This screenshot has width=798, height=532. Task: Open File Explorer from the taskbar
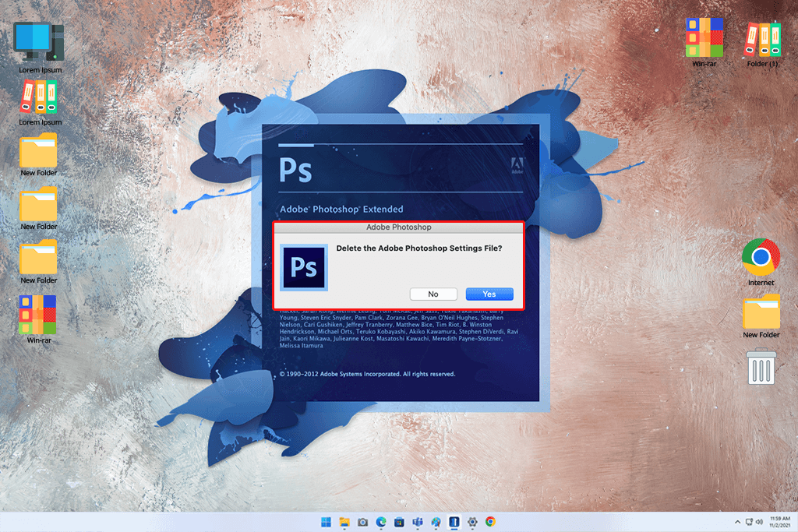point(344,522)
